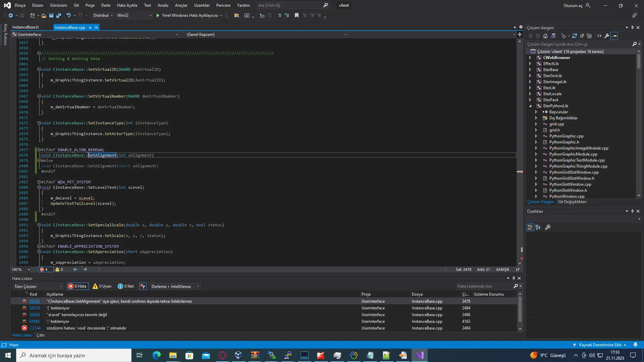The width and height of the screenshot is (644, 362).
Task: Open the editor settings gear above the scrollbar
Action: point(521,27)
